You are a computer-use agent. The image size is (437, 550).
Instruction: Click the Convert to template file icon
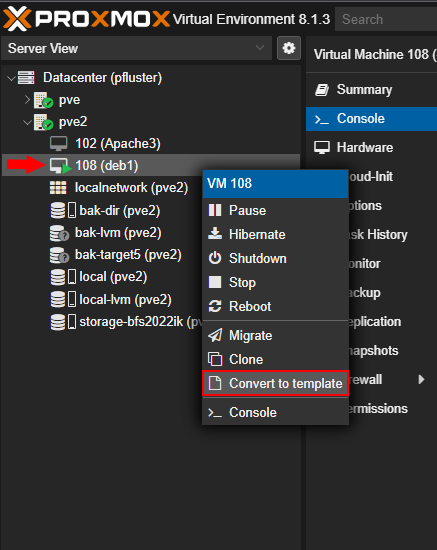pos(215,383)
